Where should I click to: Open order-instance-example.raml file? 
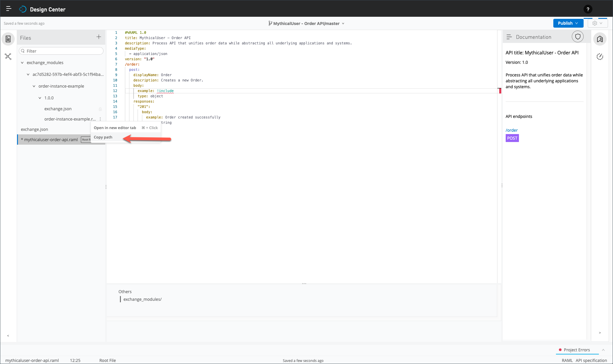pos(70,119)
